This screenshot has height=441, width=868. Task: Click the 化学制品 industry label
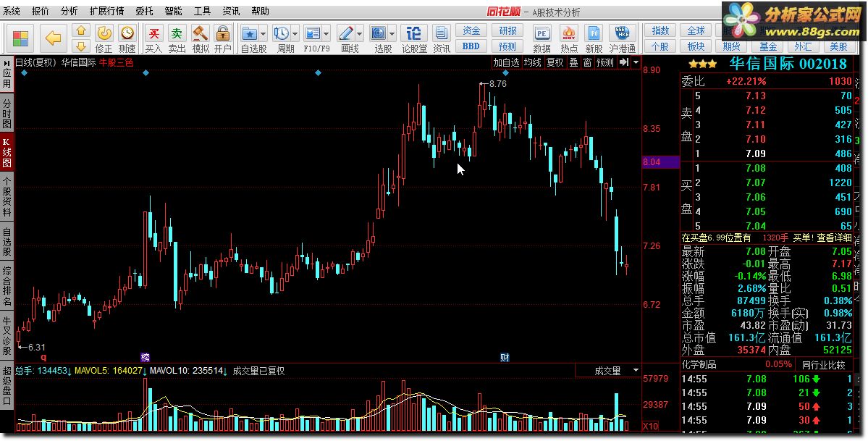pos(699,364)
